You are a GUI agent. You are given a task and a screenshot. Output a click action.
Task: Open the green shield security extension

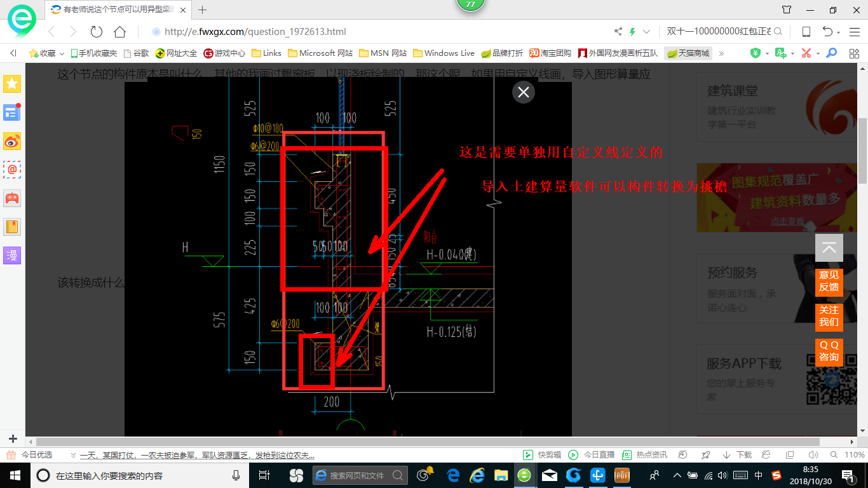[x=755, y=53]
